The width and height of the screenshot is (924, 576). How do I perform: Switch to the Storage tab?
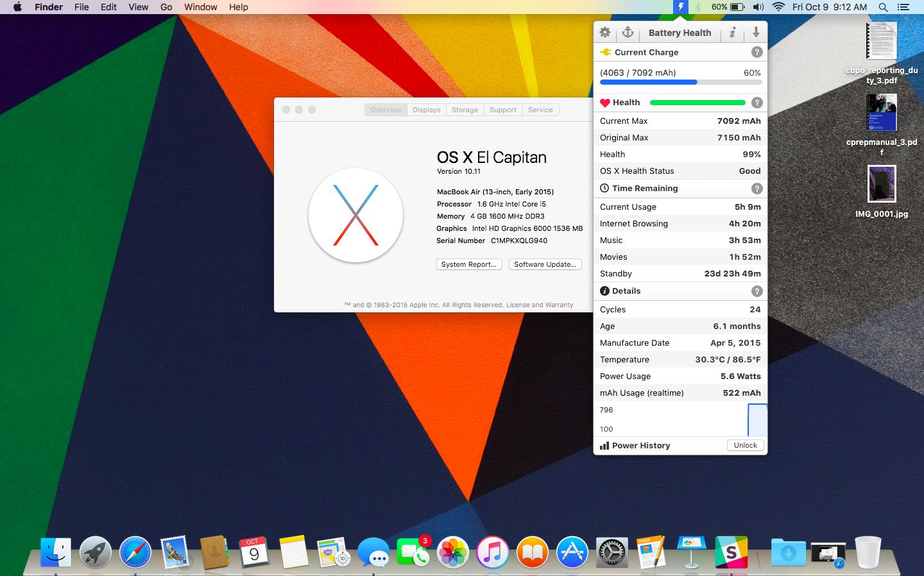coord(465,110)
